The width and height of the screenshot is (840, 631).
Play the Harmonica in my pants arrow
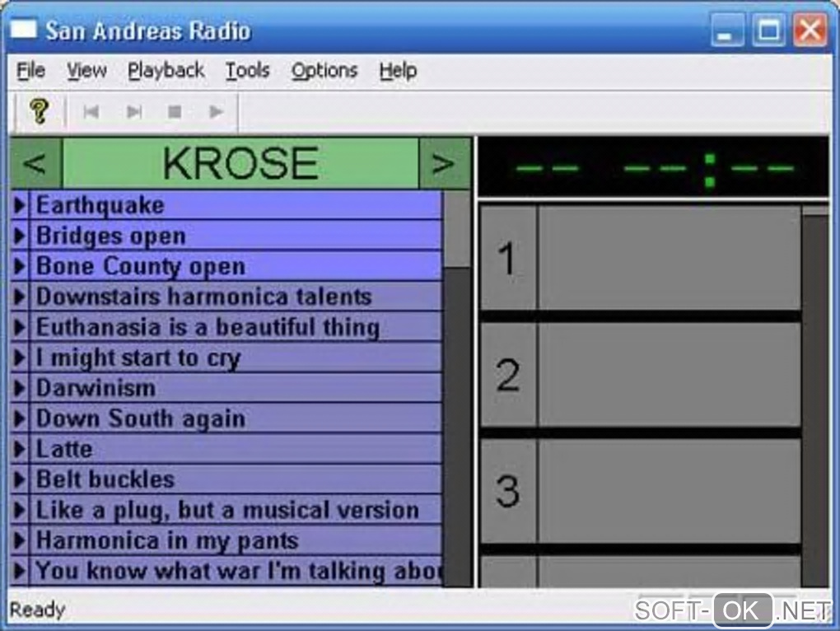click(x=20, y=540)
